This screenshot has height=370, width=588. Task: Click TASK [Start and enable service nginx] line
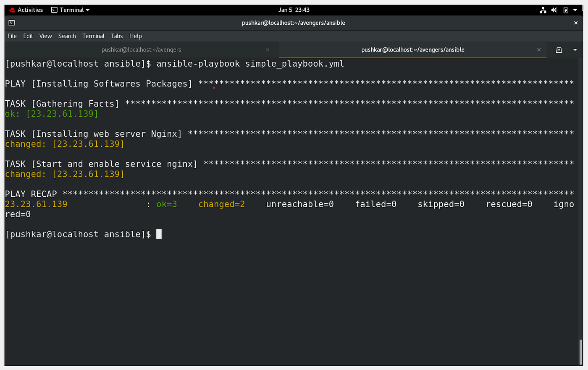[x=289, y=164]
